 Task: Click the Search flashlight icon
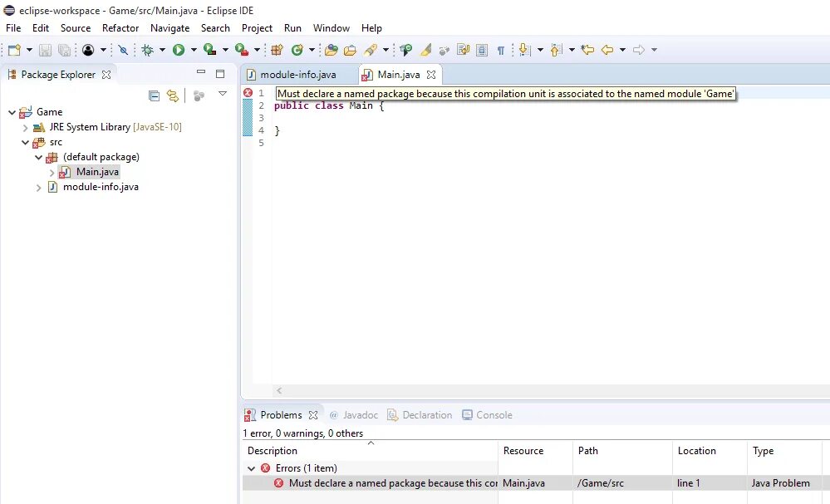[x=371, y=50]
